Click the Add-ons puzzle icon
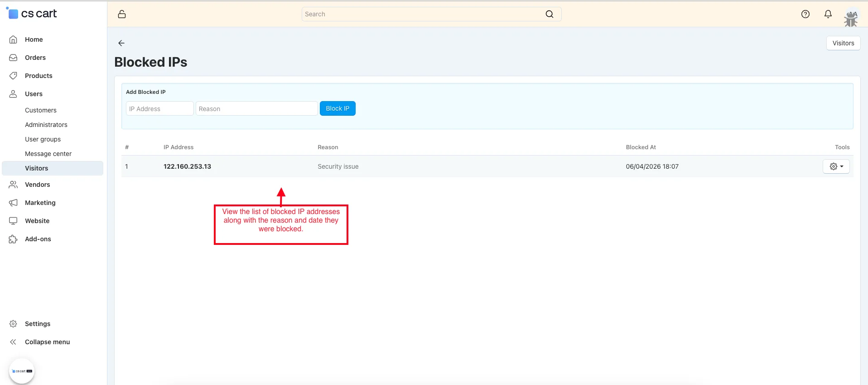 point(13,239)
